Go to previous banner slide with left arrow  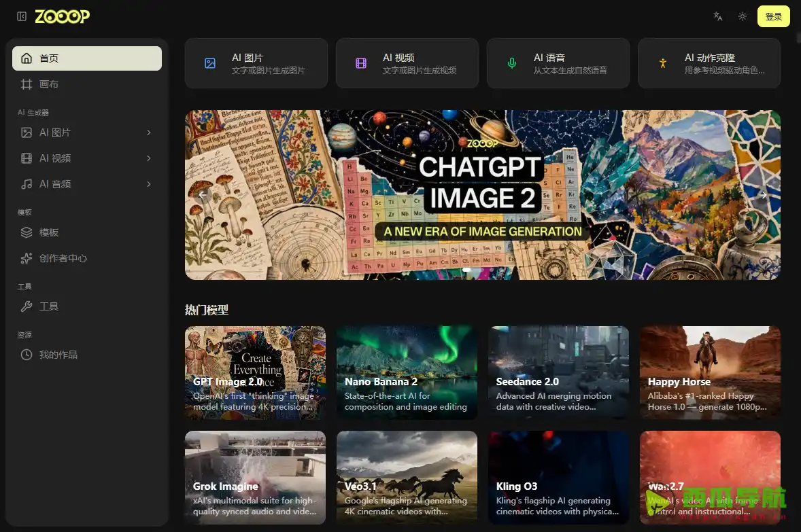(203, 195)
